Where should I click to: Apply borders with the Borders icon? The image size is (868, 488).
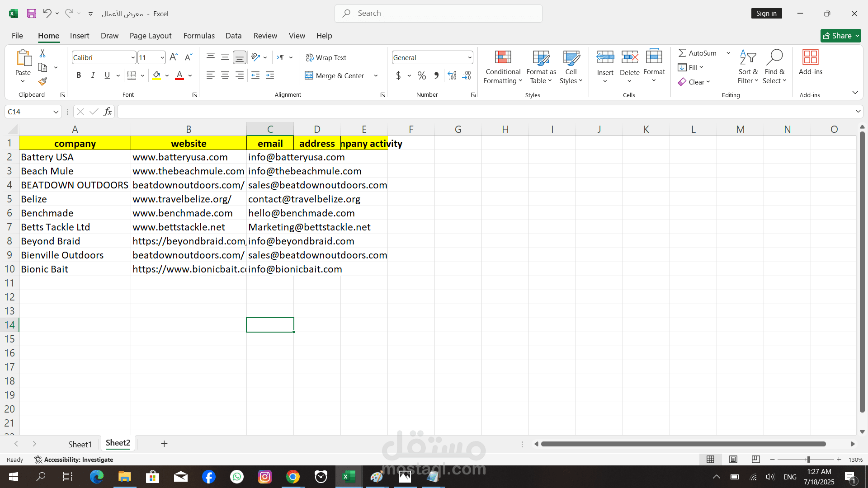132,75
